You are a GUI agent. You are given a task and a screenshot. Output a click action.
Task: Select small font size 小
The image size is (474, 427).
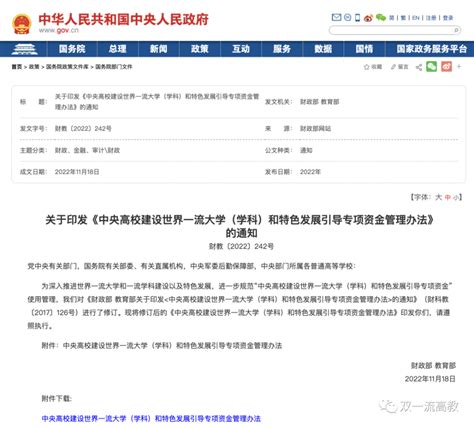[455, 197]
